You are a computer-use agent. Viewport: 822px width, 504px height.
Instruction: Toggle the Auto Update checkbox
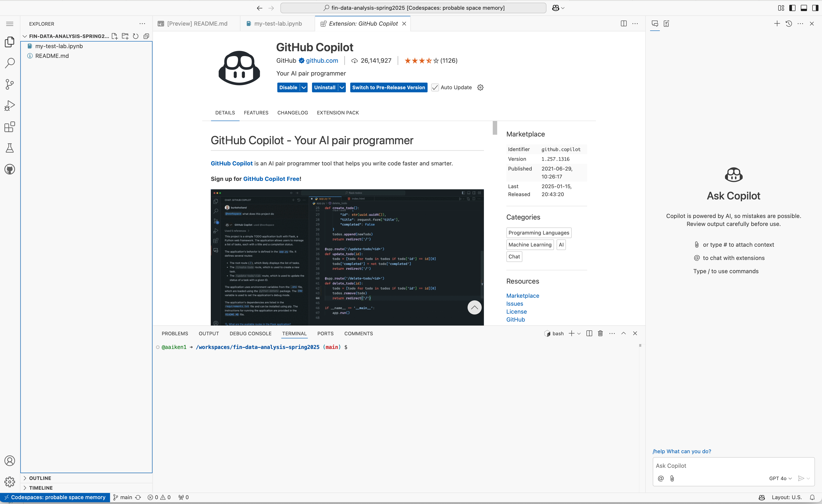pos(435,87)
